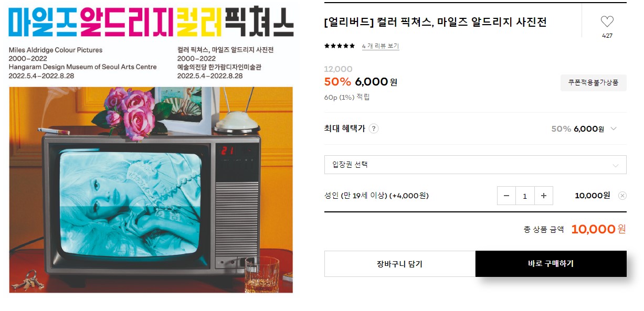Click the 427 likes count
Screen dimensions: 644x311
607,36
